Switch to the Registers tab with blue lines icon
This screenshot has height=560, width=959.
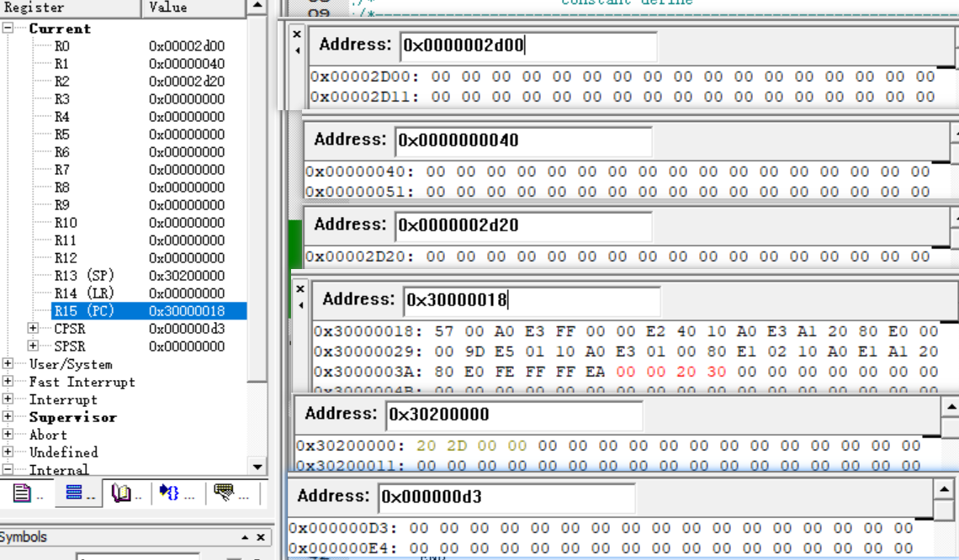[78, 493]
